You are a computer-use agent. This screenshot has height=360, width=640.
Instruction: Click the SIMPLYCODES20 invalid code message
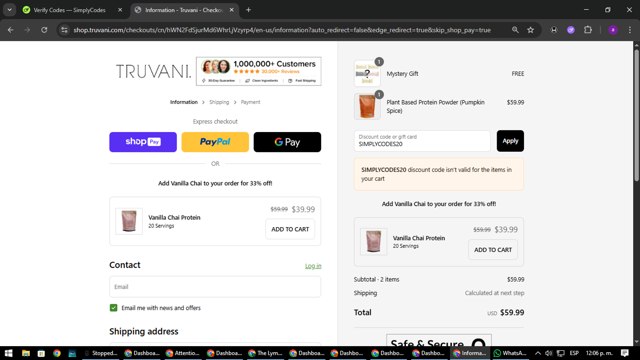[439, 174]
